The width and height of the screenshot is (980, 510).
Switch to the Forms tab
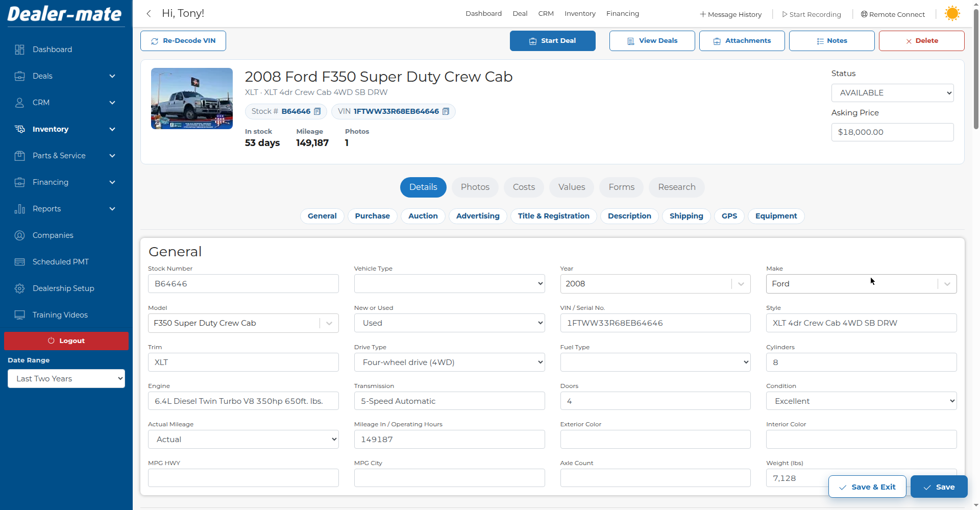point(621,187)
